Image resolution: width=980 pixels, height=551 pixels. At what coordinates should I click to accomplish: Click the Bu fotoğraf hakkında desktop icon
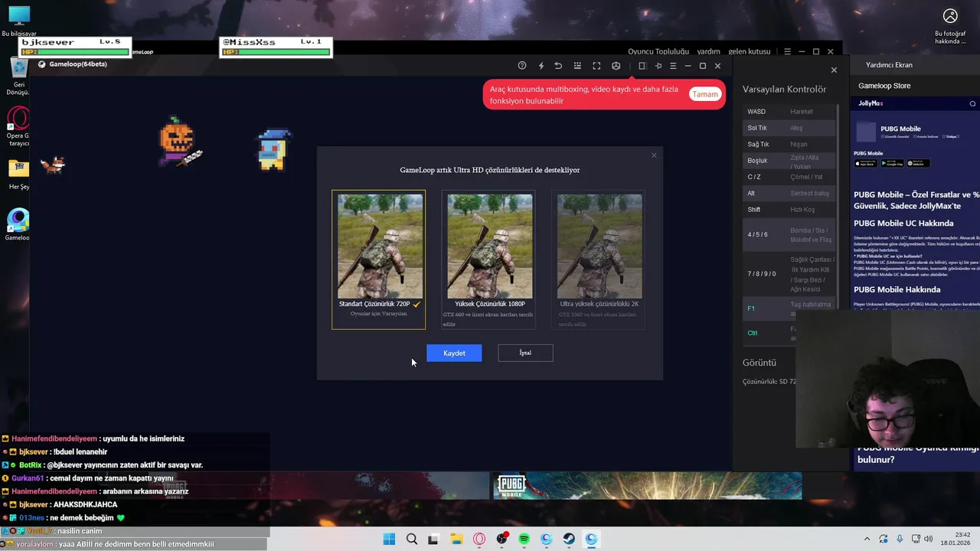[950, 26]
